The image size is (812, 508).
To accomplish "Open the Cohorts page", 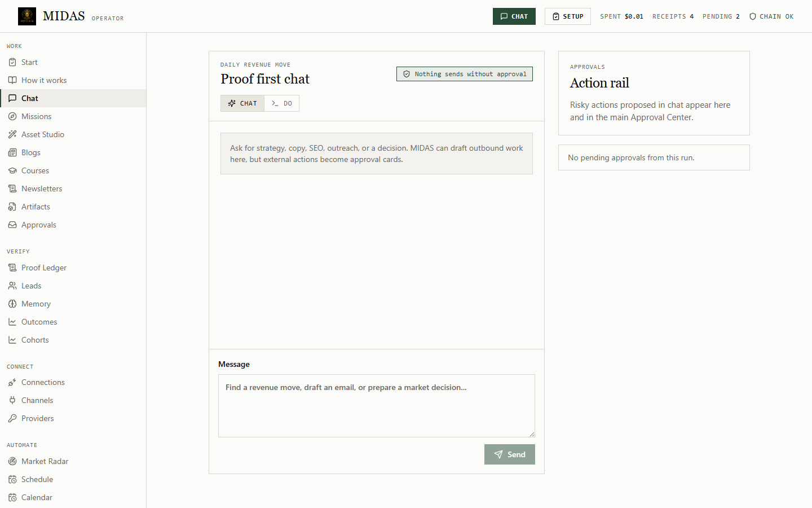I will tap(73, 340).
